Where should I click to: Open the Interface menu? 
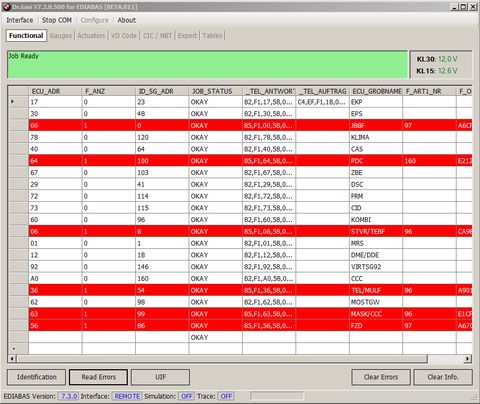20,20
